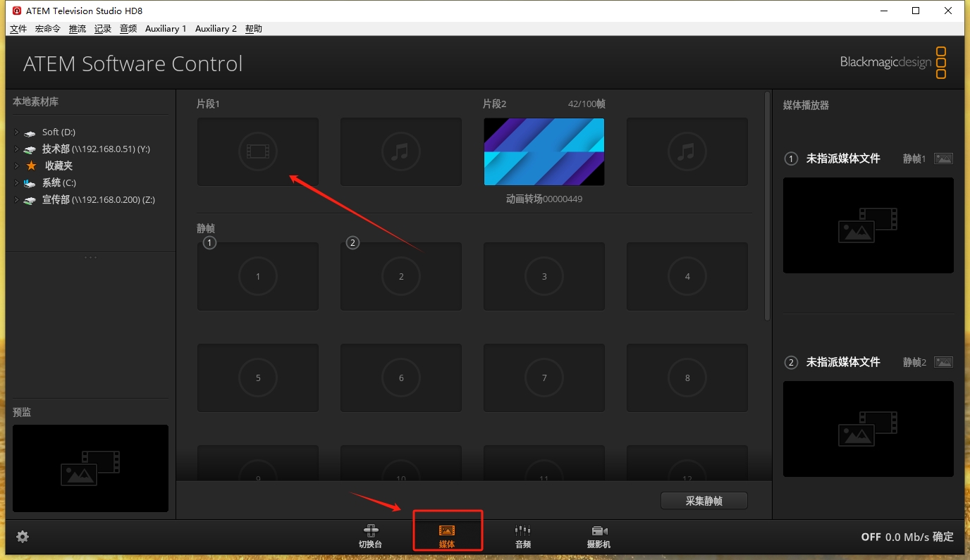This screenshot has height=560, width=970.
Task: Select the 宣传部 (\\192.168.0.200) (Z:) row text
Action: tap(99, 199)
